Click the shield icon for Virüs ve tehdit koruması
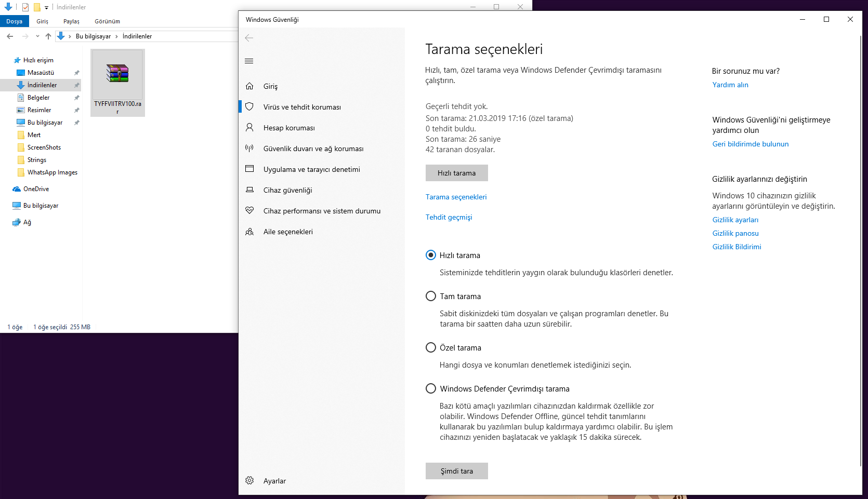 [x=249, y=107]
